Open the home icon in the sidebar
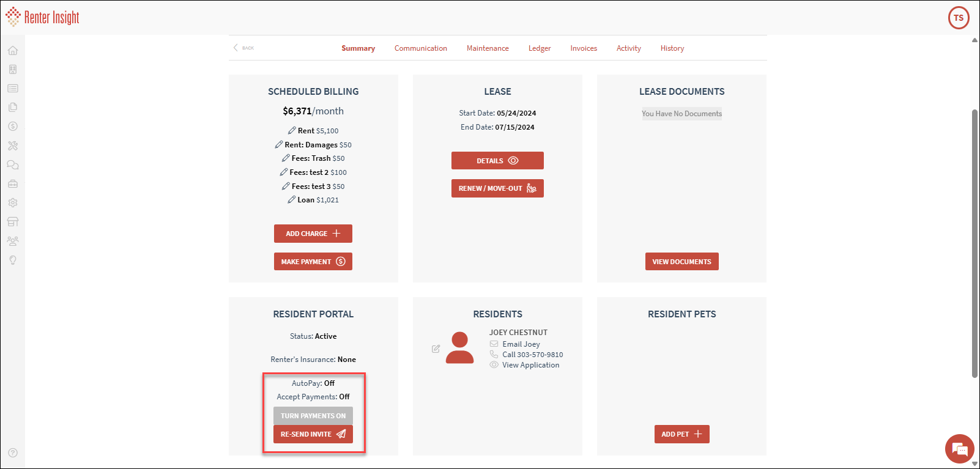This screenshot has width=980, height=469. tap(13, 51)
